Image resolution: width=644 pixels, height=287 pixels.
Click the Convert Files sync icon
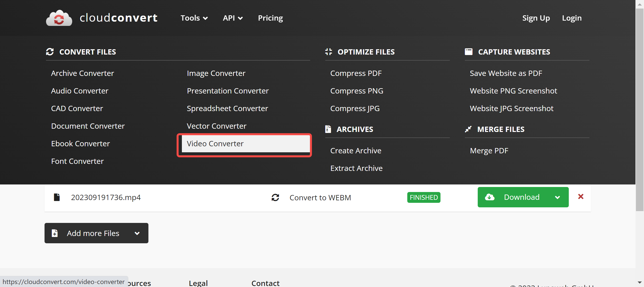(x=50, y=52)
